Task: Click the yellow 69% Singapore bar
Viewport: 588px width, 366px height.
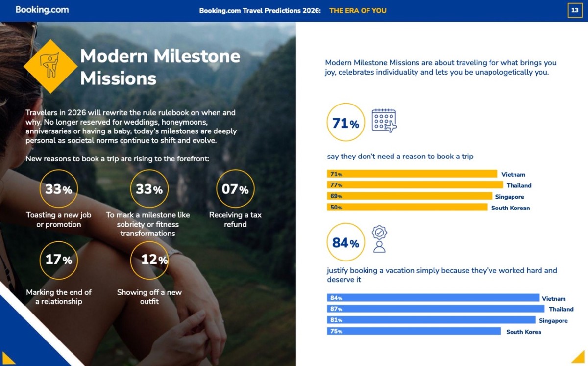Action: tap(410, 196)
